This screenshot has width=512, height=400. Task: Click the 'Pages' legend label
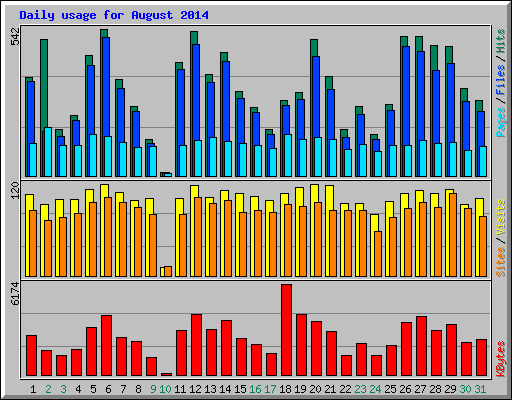pyautogui.click(x=501, y=122)
